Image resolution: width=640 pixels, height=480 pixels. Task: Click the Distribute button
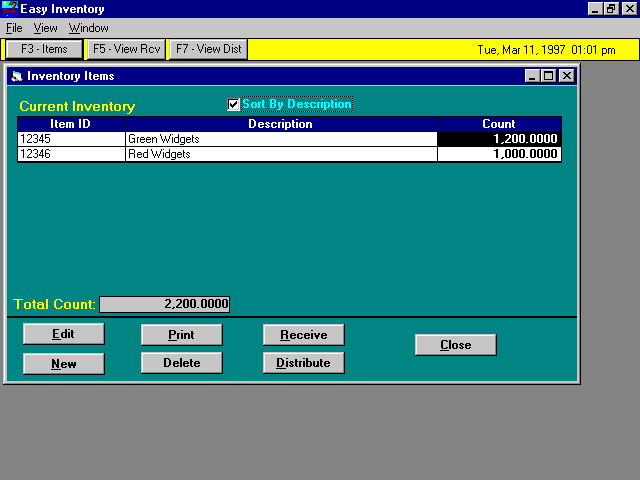point(303,363)
